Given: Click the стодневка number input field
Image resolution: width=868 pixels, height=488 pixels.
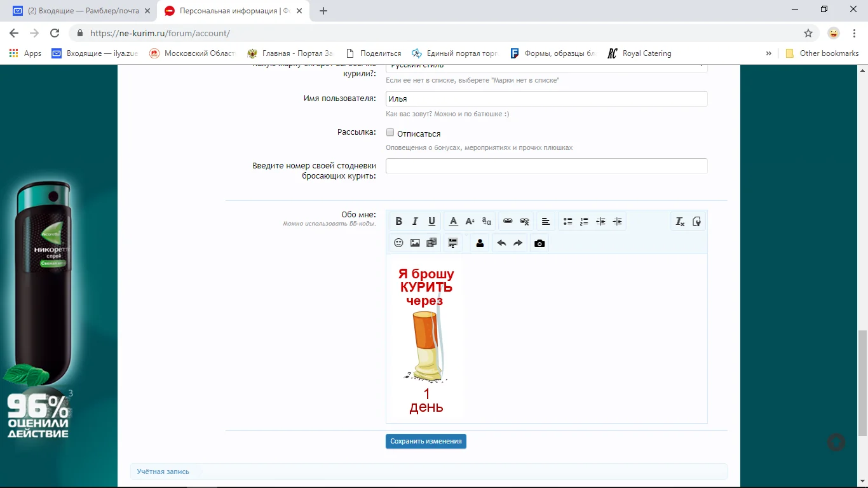Looking at the screenshot, I should pyautogui.click(x=546, y=166).
